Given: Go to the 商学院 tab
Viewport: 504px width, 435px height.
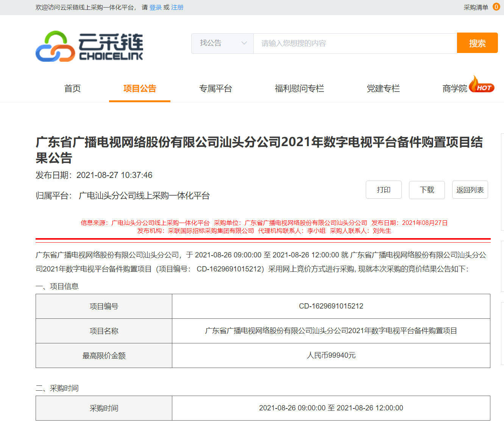Looking at the screenshot, I should tap(455, 89).
